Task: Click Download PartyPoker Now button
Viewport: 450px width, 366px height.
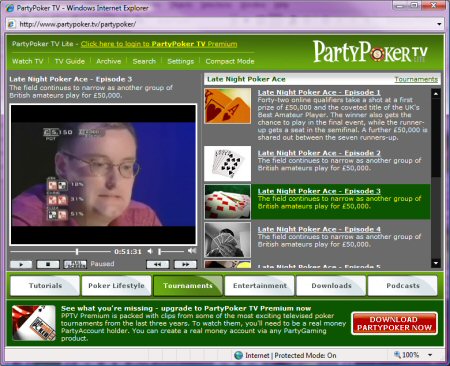Action: [394, 323]
